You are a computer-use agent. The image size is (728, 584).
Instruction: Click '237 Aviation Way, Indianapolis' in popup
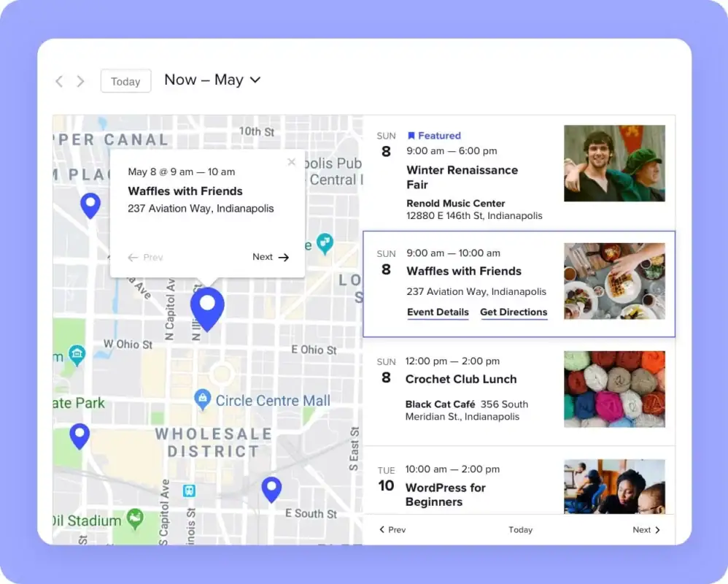tap(201, 209)
